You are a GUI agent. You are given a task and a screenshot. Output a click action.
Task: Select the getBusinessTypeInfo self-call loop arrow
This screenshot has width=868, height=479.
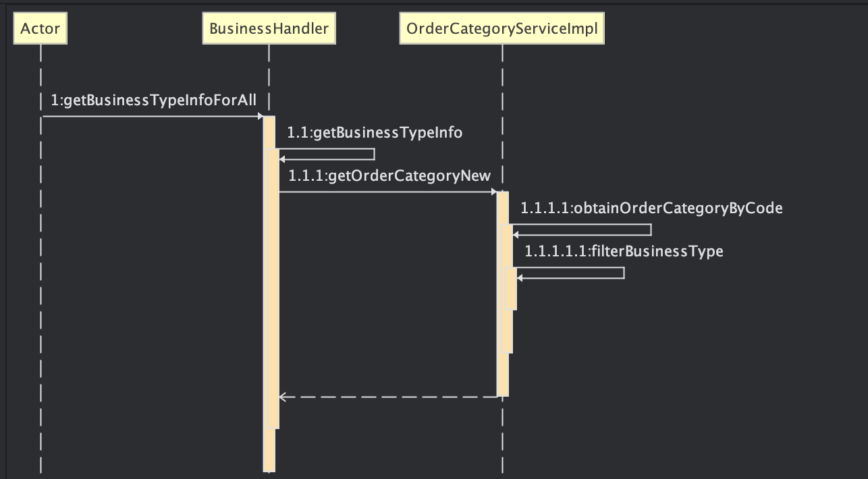click(373, 154)
